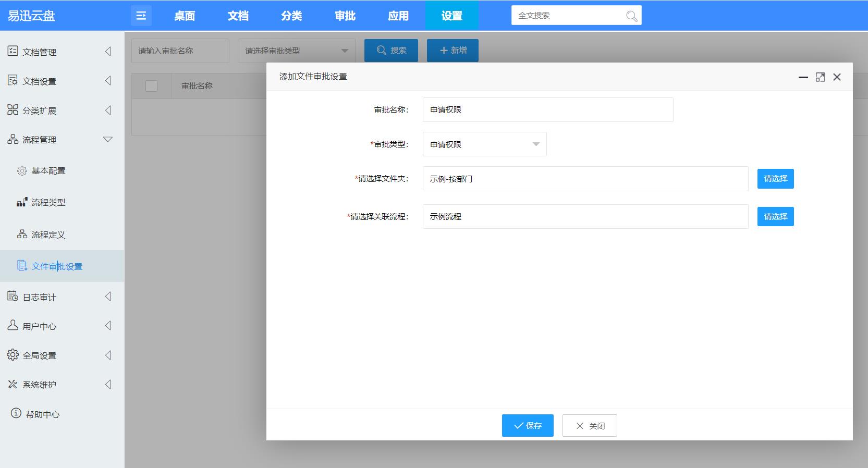This screenshot has height=468, width=868.
Task: Click 请选择 next to folder field
Action: click(775, 179)
